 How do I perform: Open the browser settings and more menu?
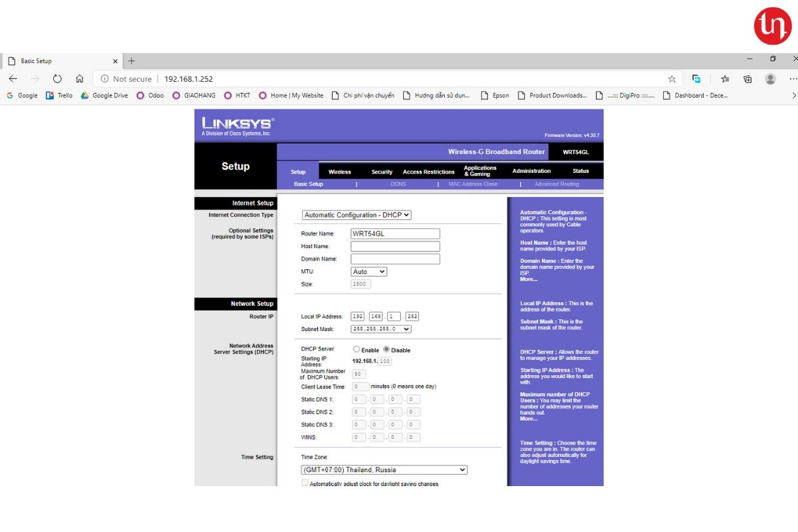tap(793, 78)
